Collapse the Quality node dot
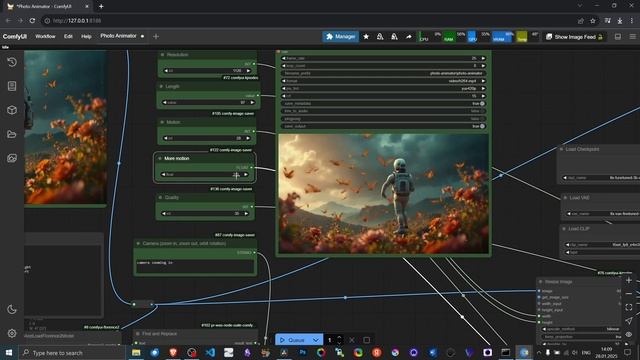The height and width of the screenshot is (360, 640). pyautogui.click(x=160, y=198)
